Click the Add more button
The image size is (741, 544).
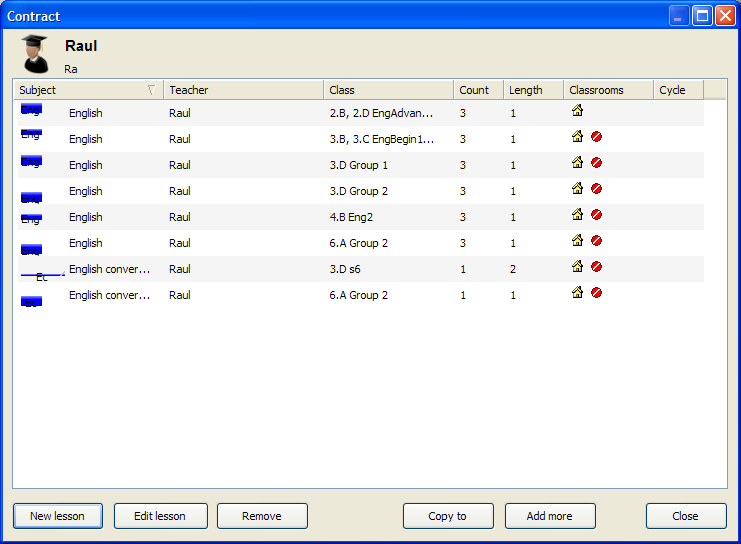[x=549, y=516]
